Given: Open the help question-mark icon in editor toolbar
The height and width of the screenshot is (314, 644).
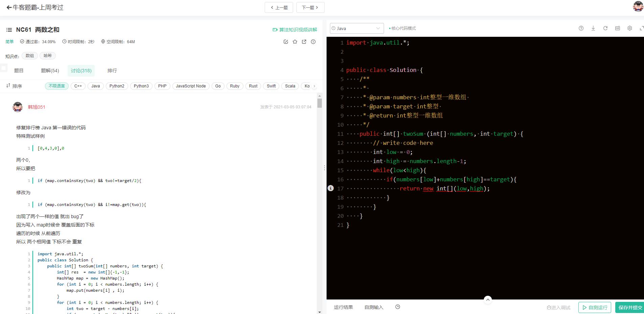Looking at the screenshot, I should click(581, 28).
